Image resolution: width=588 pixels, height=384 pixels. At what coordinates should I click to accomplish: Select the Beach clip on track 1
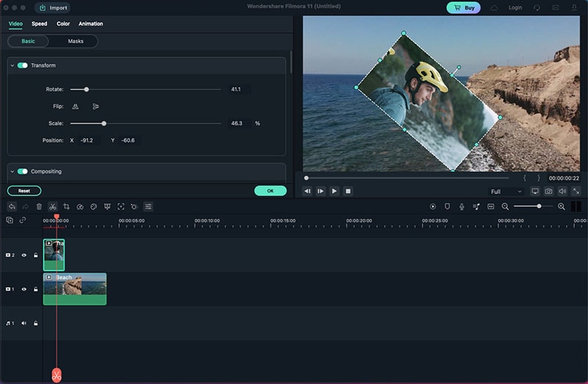coord(75,289)
